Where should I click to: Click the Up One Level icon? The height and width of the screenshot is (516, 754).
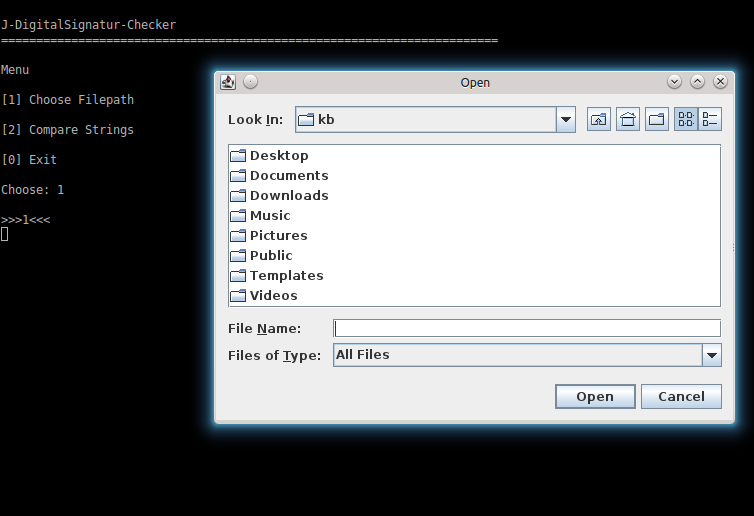(599, 119)
